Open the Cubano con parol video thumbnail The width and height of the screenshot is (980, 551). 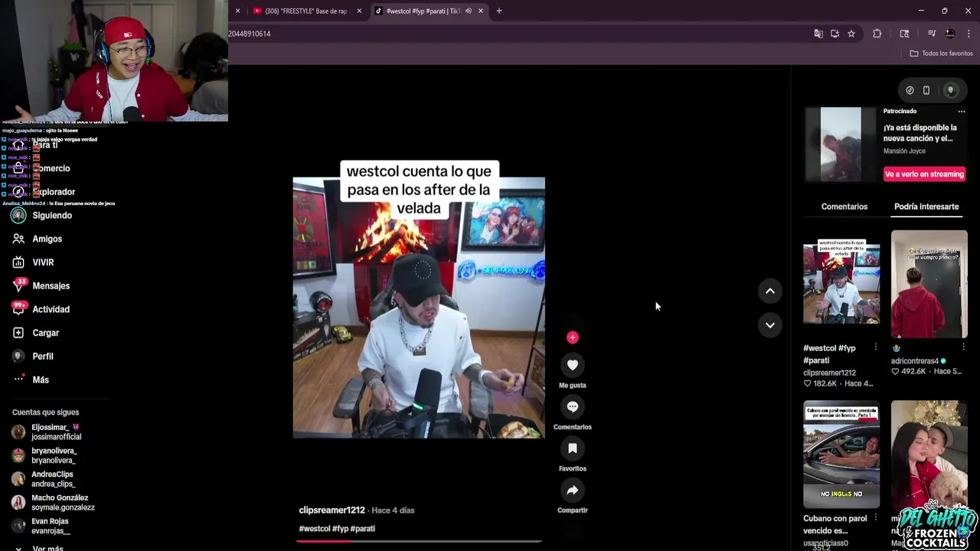(x=841, y=455)
